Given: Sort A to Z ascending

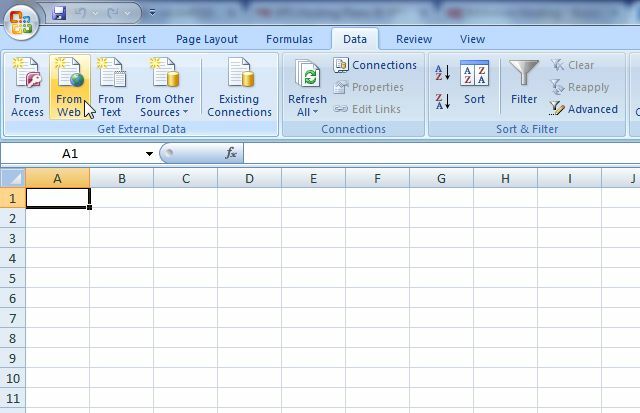Looking at the screenshot, I should click(x=442, y=73).
